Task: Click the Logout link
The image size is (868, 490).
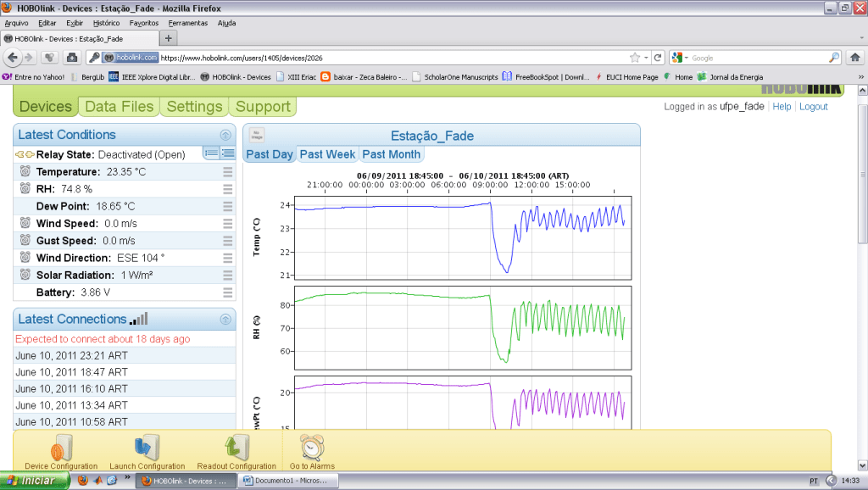Action: [x=813, y=107]
